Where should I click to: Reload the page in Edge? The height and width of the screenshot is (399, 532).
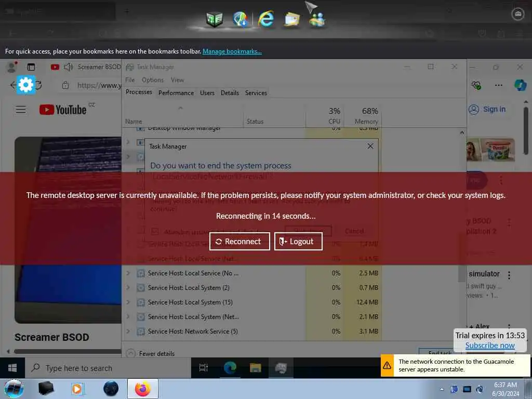tap(38, 85)
